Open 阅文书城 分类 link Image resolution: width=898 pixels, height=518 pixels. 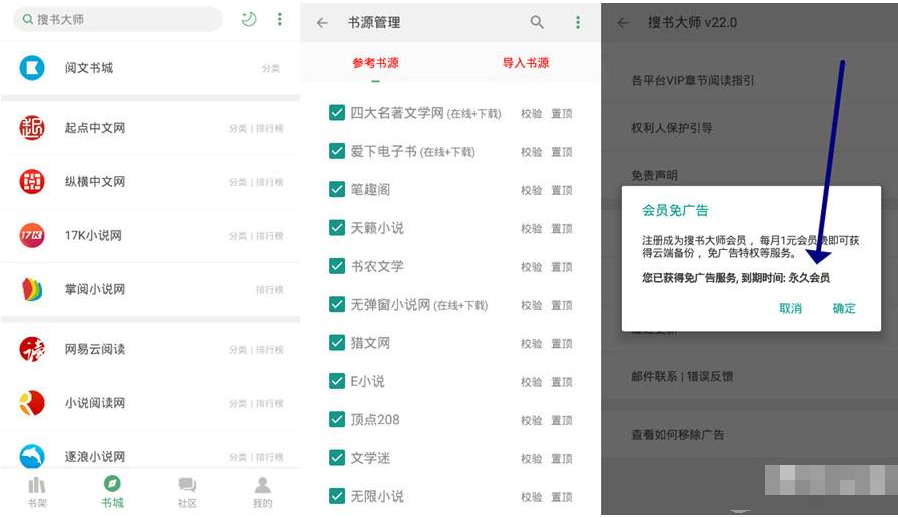tap(271, 68)
